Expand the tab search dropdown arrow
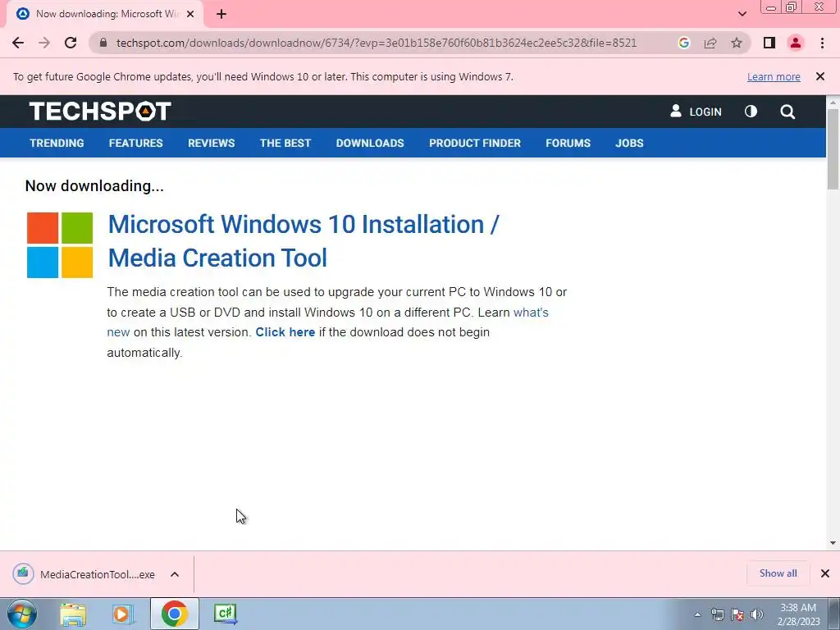The height and width of the screenshot is (630, 840). 742,14
